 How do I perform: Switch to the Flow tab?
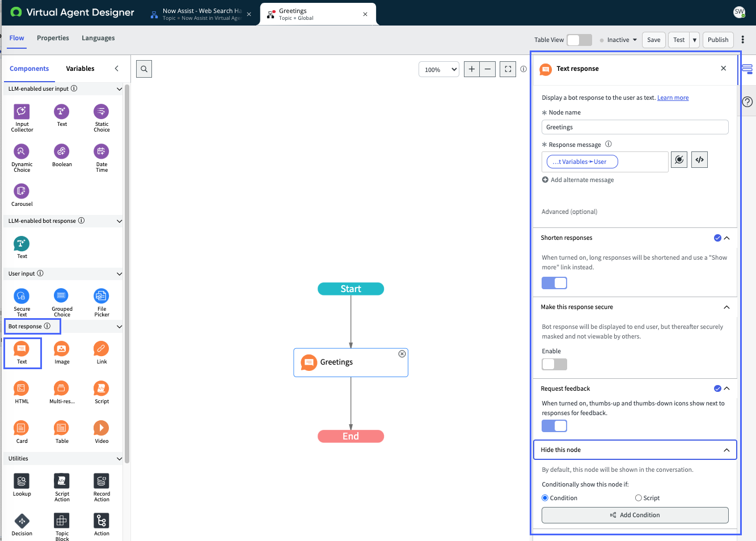16,38
